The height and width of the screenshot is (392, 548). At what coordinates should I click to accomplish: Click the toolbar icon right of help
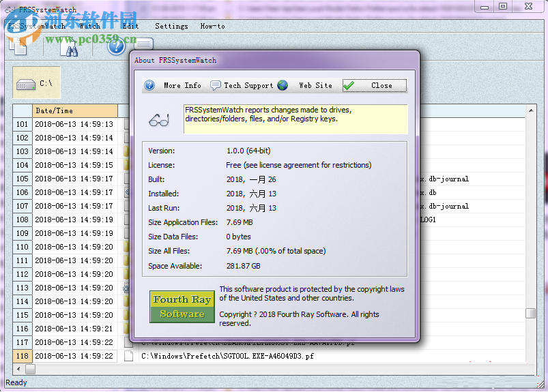(143, 44)
